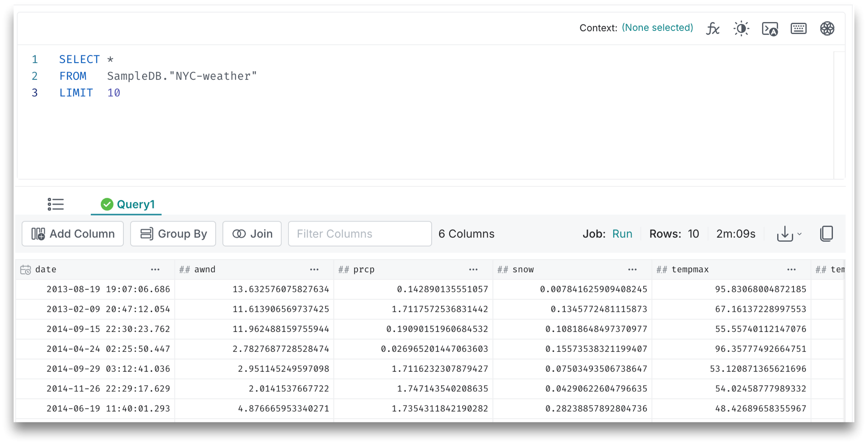Open the awnd column options menu
The height and width of the screenshot is (445, 868).
[314, 270]
